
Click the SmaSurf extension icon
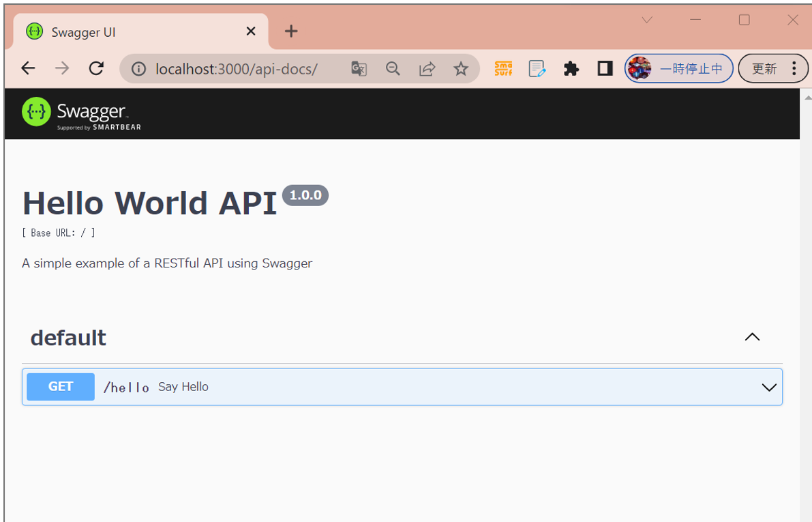click(x=503, y=68)
